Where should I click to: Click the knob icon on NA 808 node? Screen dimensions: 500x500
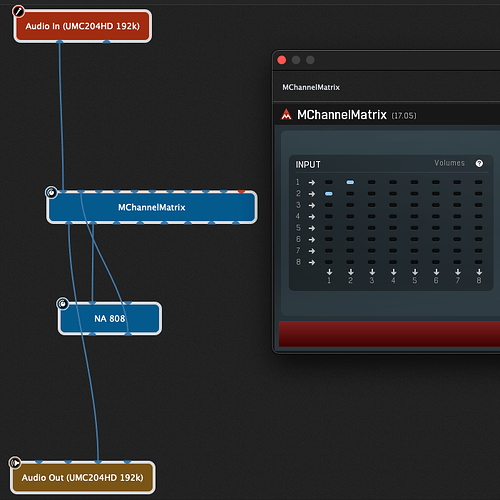coord(63,304)
